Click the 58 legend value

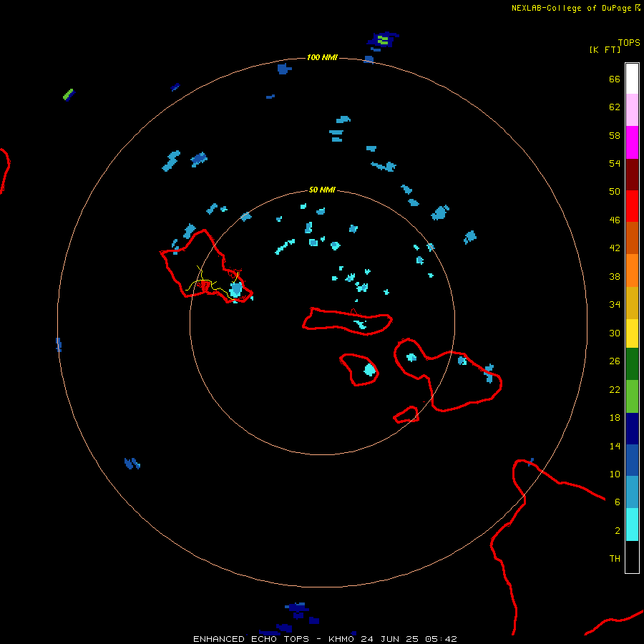click(x=615, y=135)
